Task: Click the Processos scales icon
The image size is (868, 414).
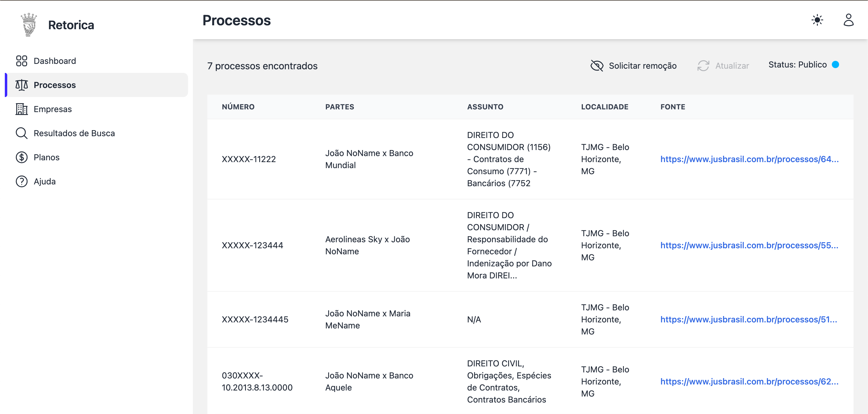Action: pos(22,85)
